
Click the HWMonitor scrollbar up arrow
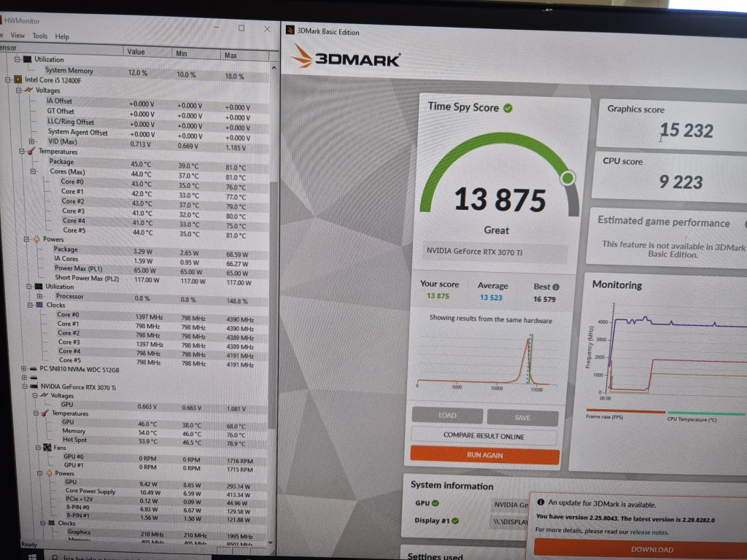[274, 68]
